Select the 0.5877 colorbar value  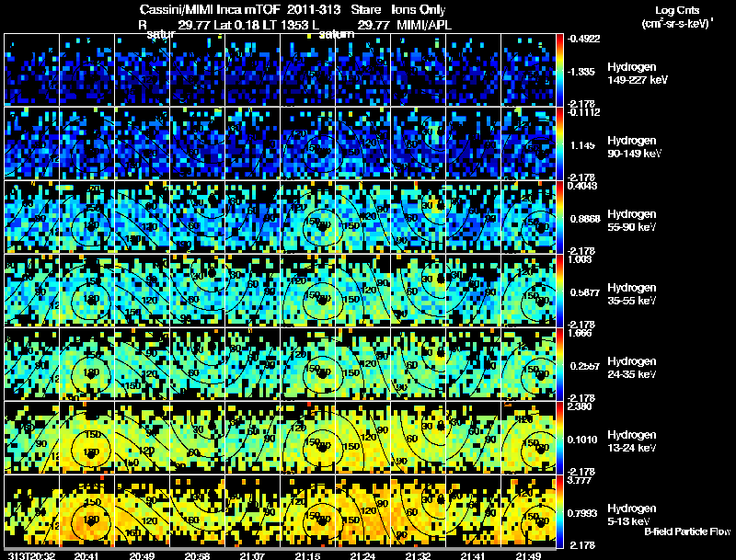(585, 292)
